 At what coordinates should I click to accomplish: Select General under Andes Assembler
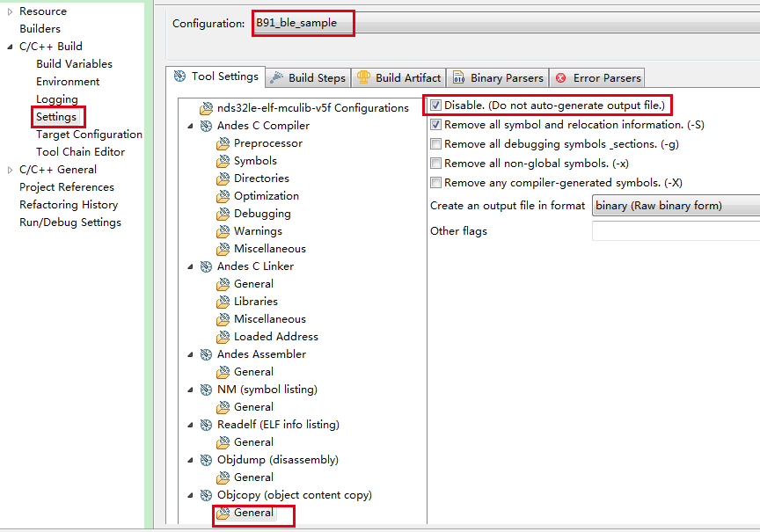coord(253,372)
